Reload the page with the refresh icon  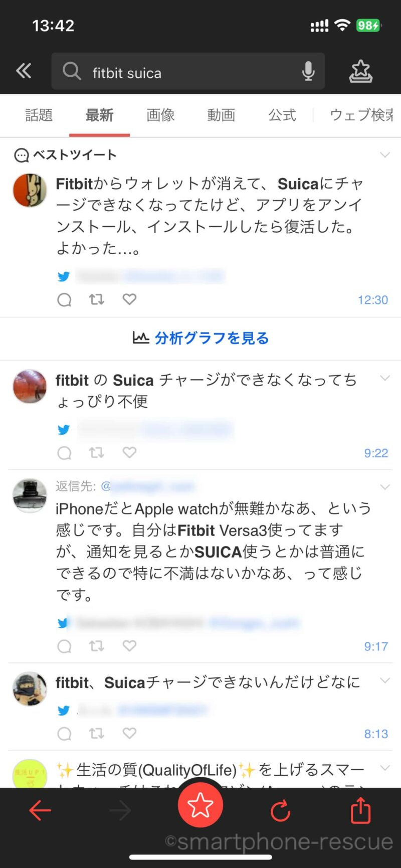click(280, 810)
